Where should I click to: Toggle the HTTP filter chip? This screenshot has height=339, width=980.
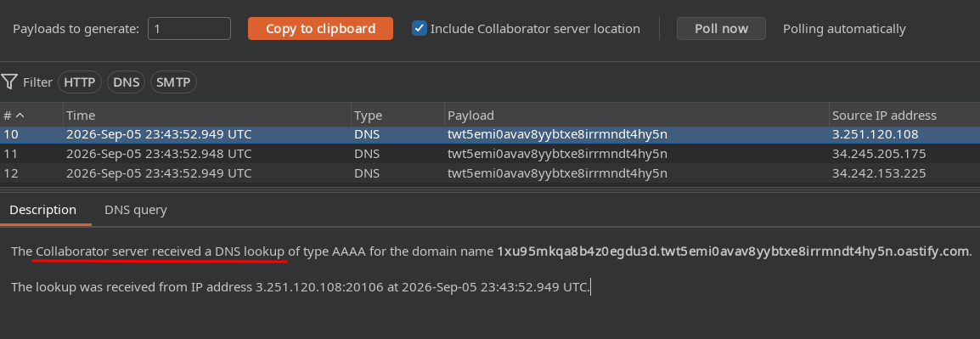80,82
